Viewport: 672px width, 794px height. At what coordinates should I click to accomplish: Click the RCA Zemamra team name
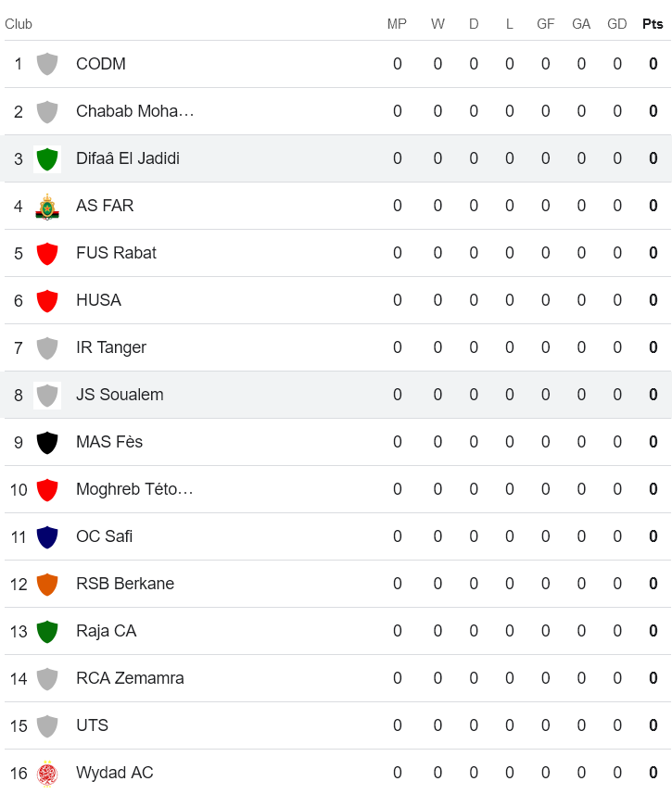tap(130, 678)
